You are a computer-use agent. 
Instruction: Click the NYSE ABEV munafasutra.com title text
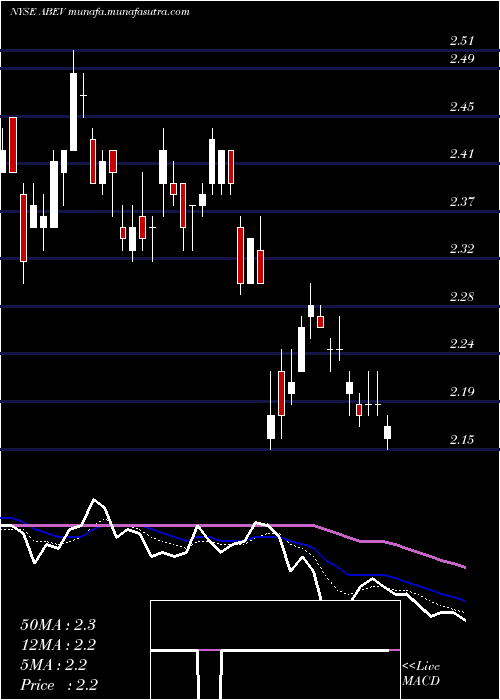point(100,12)
